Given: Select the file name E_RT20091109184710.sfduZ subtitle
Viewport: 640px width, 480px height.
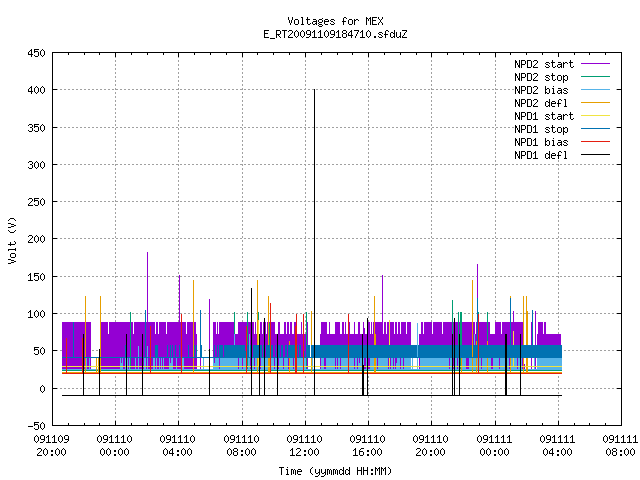Looking at the screenshot, I should (x=335, y=34).
